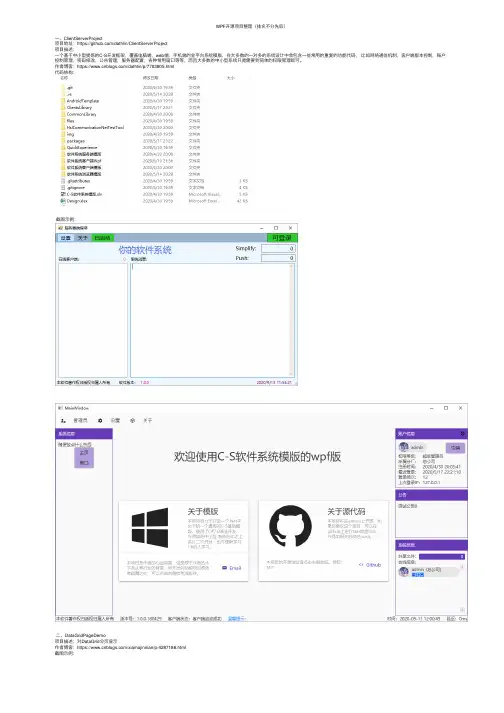This screenshot has width=504, height=713.
Task: Click the 系统菜单 panel header in MainWindow
Action: (x=84, y=434)
